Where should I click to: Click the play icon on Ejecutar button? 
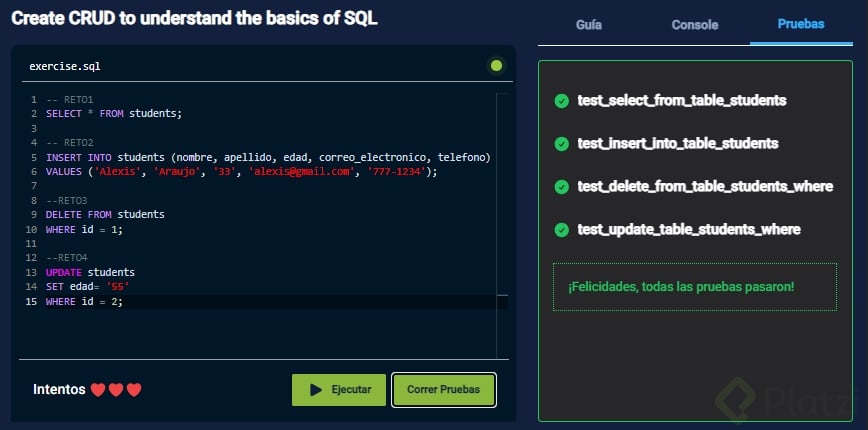316,390
